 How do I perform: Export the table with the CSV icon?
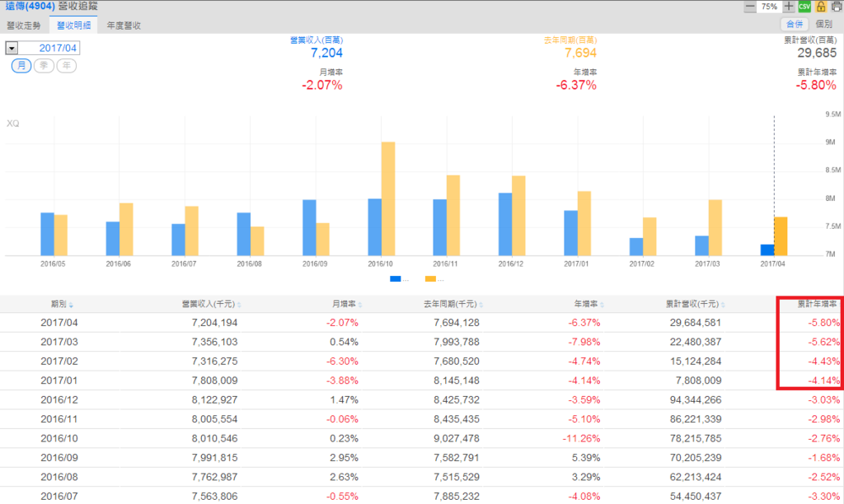point(804,7)
